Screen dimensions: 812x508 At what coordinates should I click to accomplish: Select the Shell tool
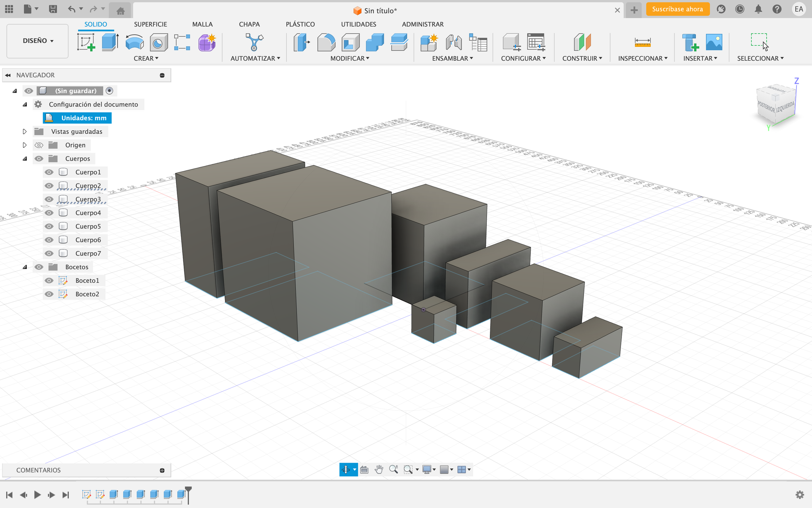pos(351,42)
